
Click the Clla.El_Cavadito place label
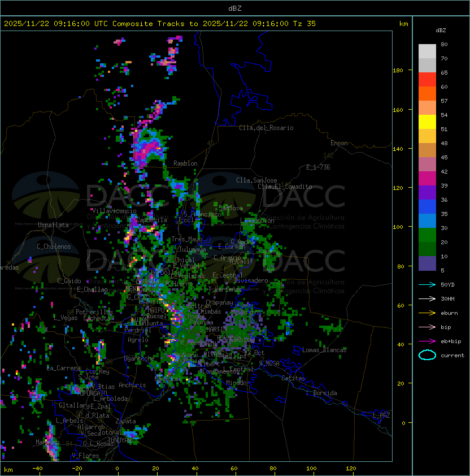click(285, 187)
